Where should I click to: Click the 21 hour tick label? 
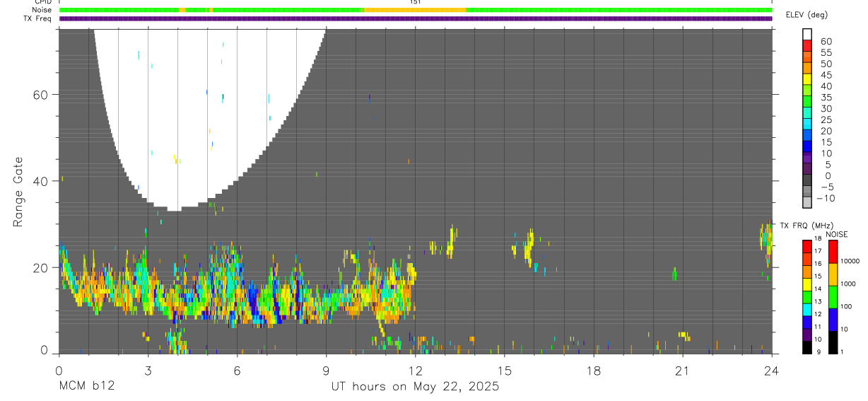coord(682,371)
